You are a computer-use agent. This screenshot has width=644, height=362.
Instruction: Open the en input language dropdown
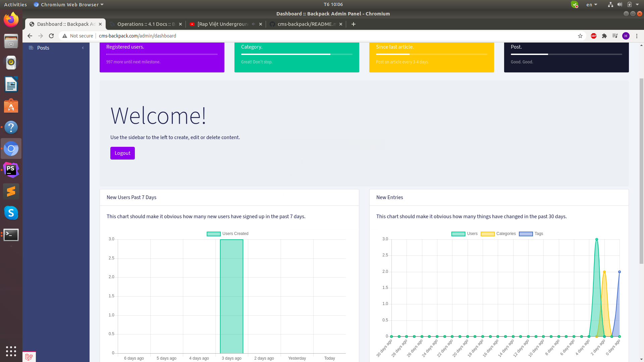[x=592, y=4]
